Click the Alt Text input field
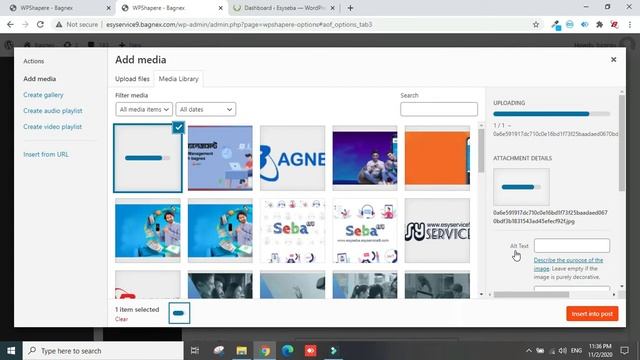The height and width of the screenshot is (360, 640). (x=572, y=246)
